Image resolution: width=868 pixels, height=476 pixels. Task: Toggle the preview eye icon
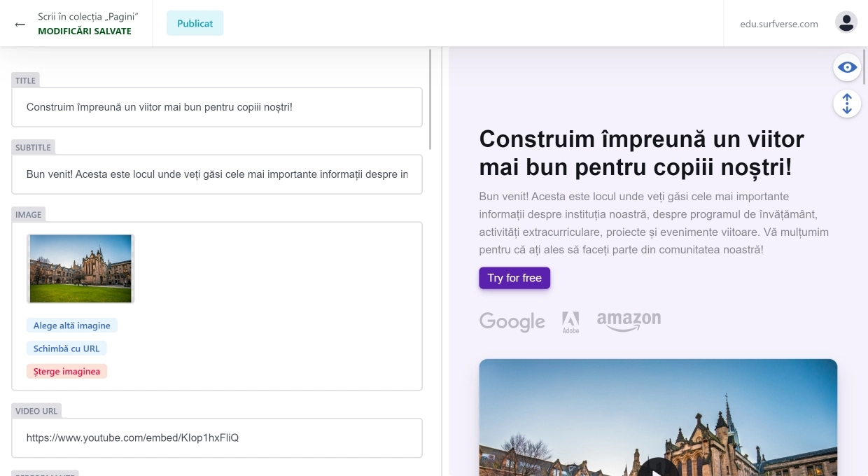[x=847, y=67]
